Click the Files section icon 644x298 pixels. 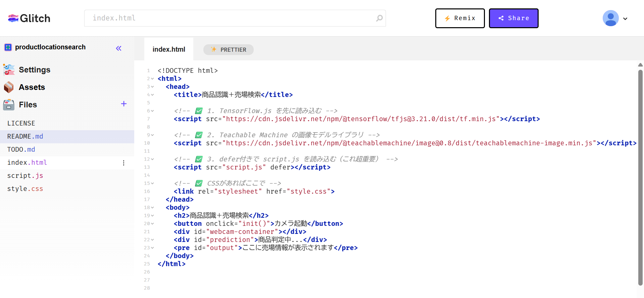pos(9,105)
